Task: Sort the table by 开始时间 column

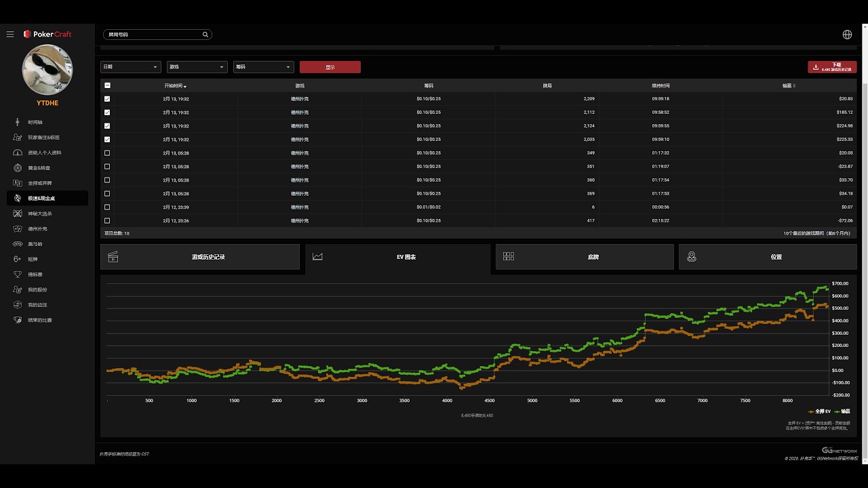Action: tap(175, 86)
